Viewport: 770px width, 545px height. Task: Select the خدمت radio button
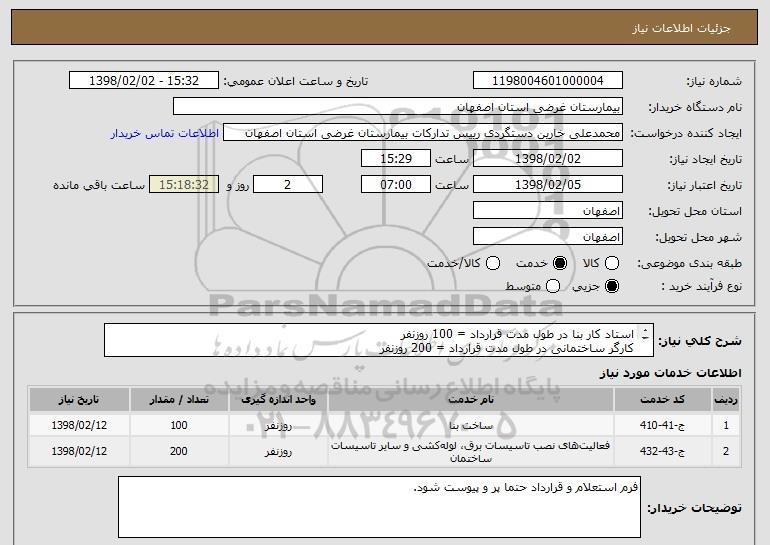560,263
